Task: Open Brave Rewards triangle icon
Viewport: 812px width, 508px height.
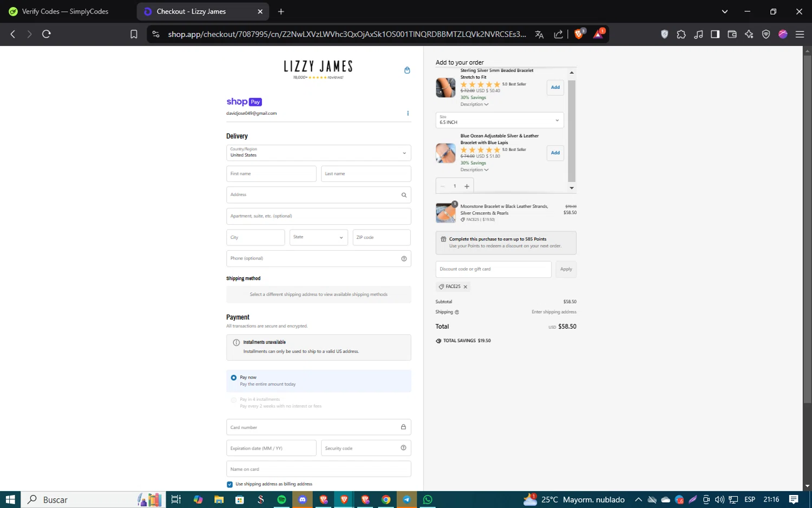Action: [599, 34]
